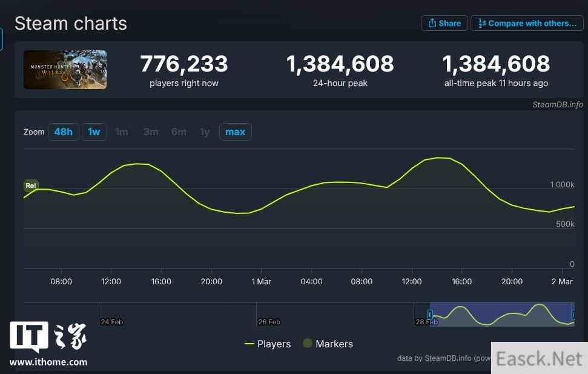The width and height of the screenshot is (588, 374).
Task: Grab the left navigator range handle
Action: (x=430, y=315)
